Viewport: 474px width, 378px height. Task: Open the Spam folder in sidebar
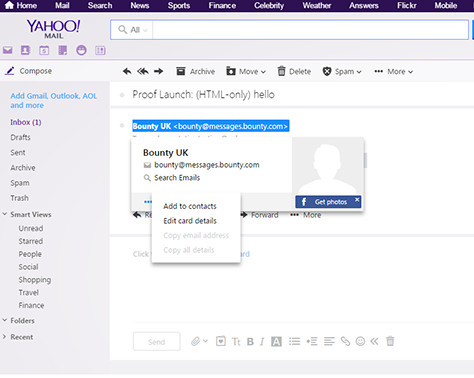click(20, 183)
